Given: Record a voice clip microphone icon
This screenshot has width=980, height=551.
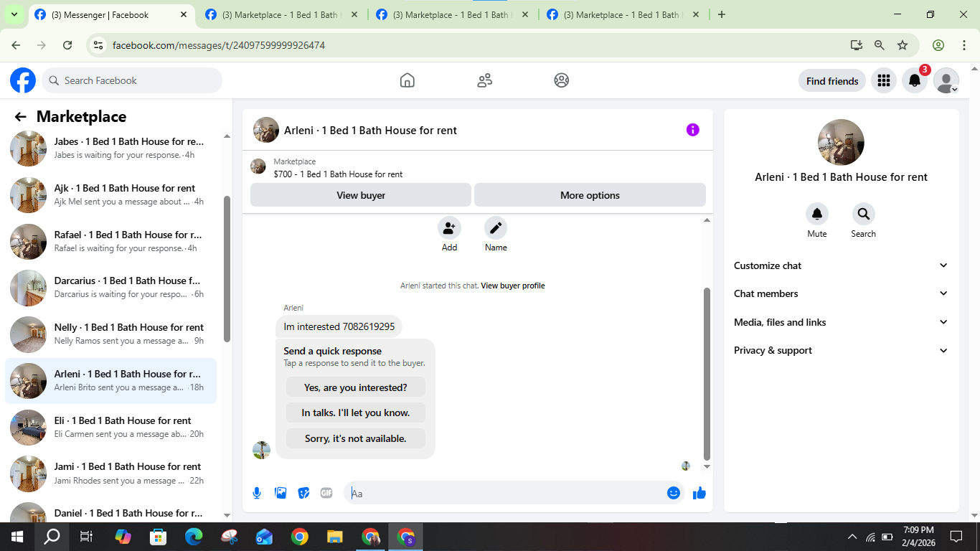Looking at the screenshot, I should click(257, 493).
